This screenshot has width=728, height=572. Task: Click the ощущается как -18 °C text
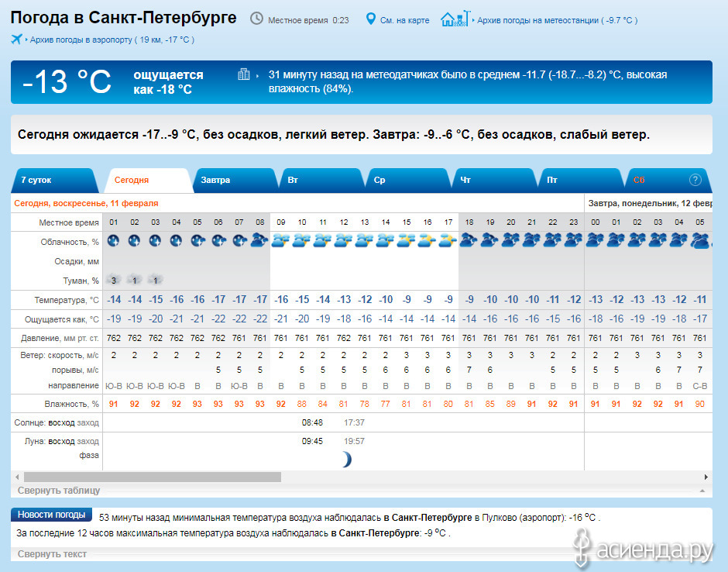click(169, 82)
